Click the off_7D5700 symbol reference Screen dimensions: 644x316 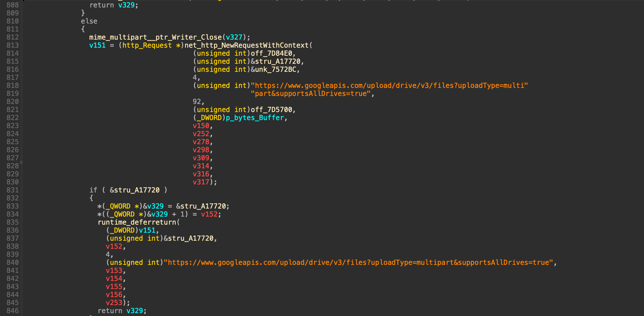[x=271, y=109]
